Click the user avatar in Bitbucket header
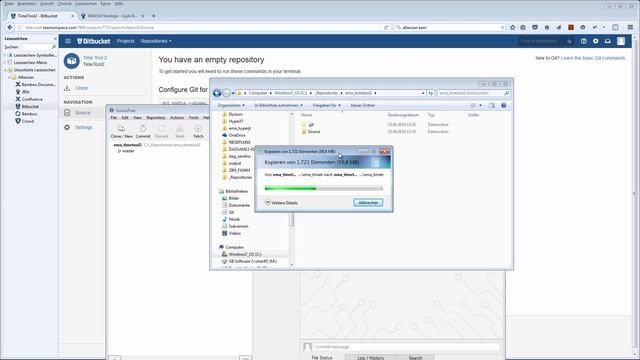The width and height of the screenshot is (640, 360). pos(621,41)
